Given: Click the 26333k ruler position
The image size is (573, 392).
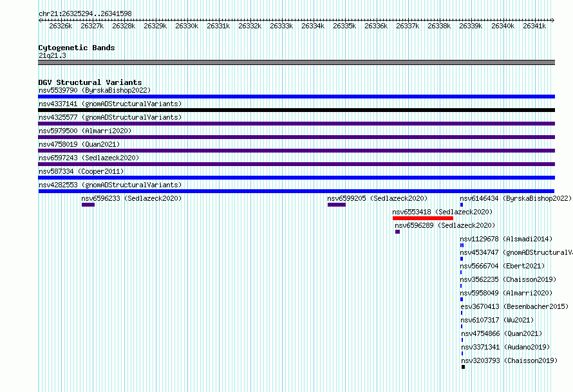Looking at the screenshot, I should click(281, 26).
